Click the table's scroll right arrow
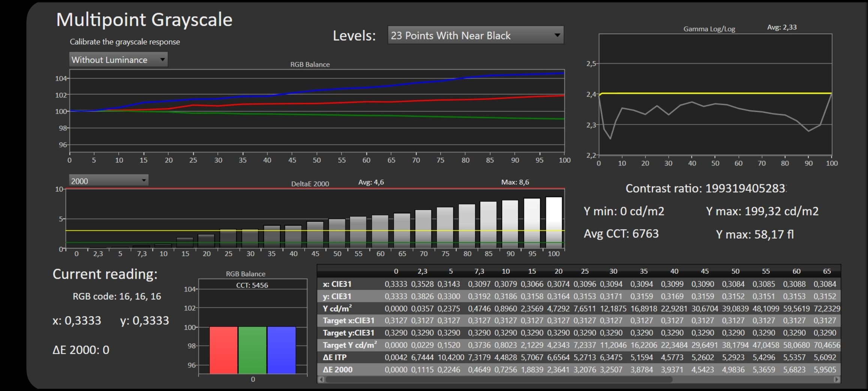 837,379
